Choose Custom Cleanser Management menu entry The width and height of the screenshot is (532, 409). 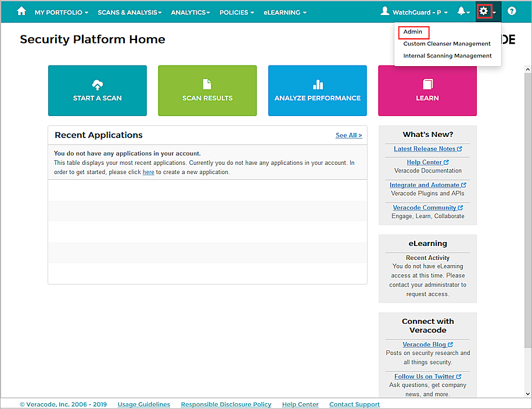(447, 44)
